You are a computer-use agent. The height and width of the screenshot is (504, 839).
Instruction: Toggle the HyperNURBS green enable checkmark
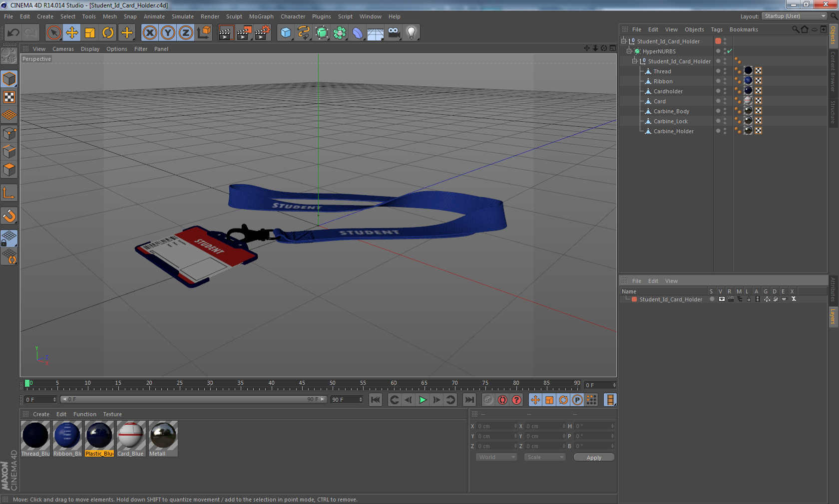coord(730,51)
